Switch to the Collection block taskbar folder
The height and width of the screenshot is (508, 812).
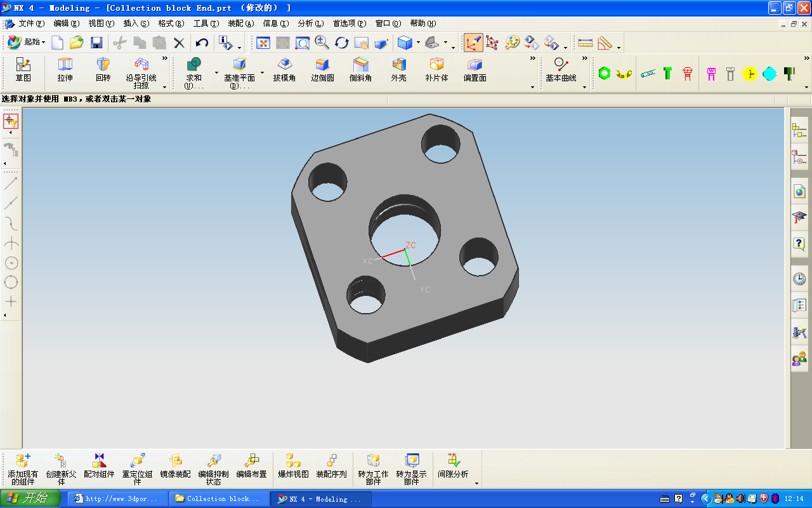[219, 498]
